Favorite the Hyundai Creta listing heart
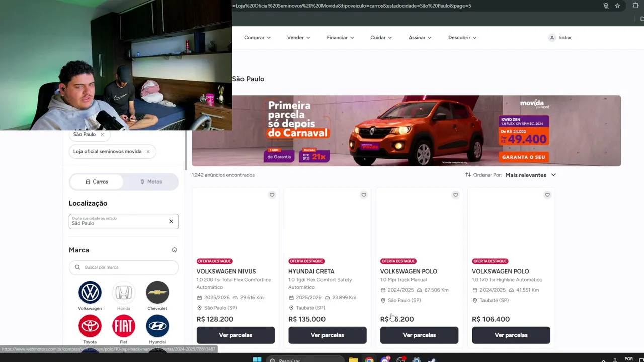This screenshot has height=362, width=644. (364, 195)
